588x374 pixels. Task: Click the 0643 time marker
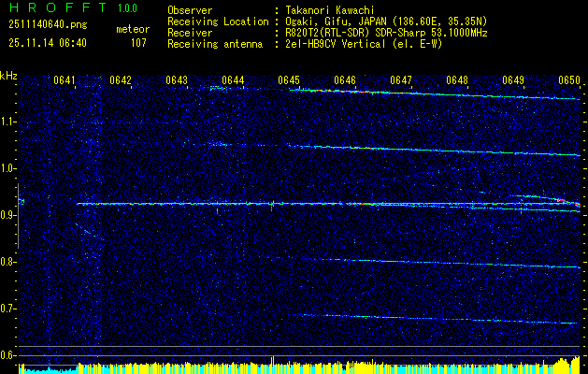[x=177, y=80]
